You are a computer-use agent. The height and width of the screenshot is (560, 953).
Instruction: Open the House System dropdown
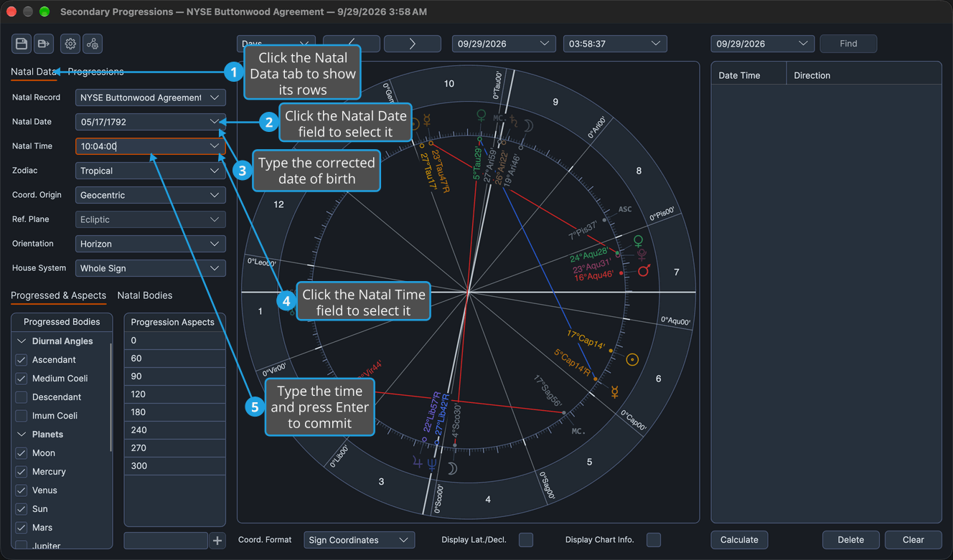(x=151, y=268)
